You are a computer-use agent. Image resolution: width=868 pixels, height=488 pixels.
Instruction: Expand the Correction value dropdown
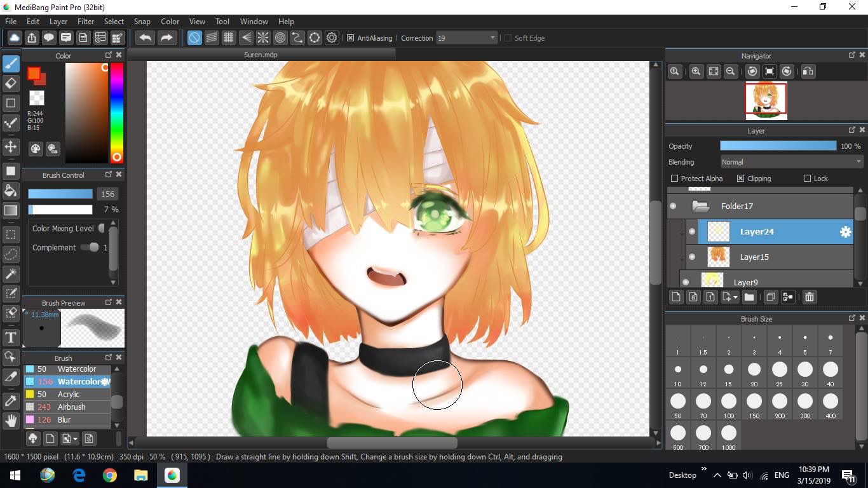492,38
